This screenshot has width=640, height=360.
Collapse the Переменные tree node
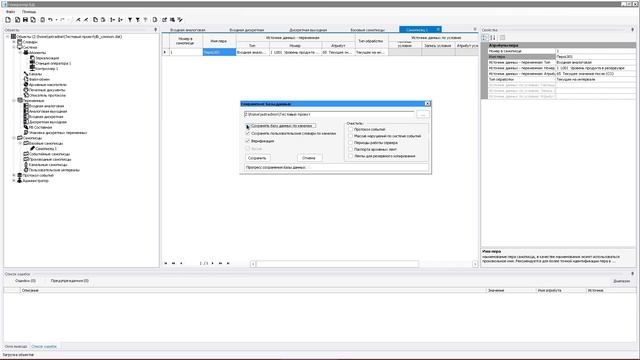[x=14, y=100]
